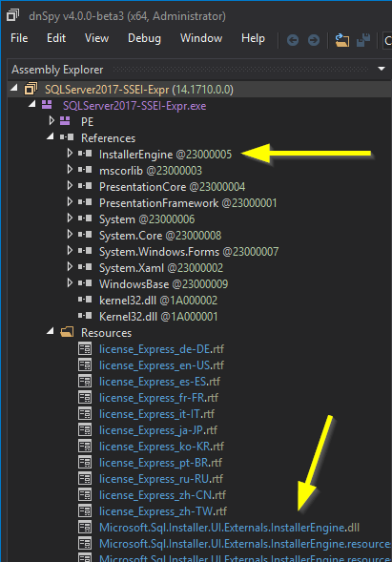
Task: Click the resource icon beside Microsoft.Sql.Installer.UI.Externals.InstallerEngine.dll
Action: [x=85, y=528]
